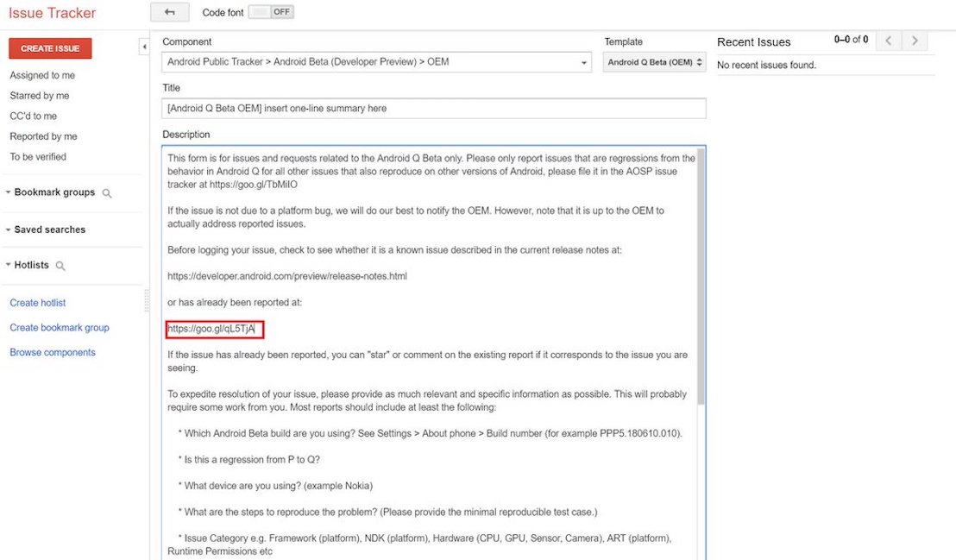This screenshot has height=560, width=956.
Task: Click the back arrow button
Action: click(x=169, y=12)
